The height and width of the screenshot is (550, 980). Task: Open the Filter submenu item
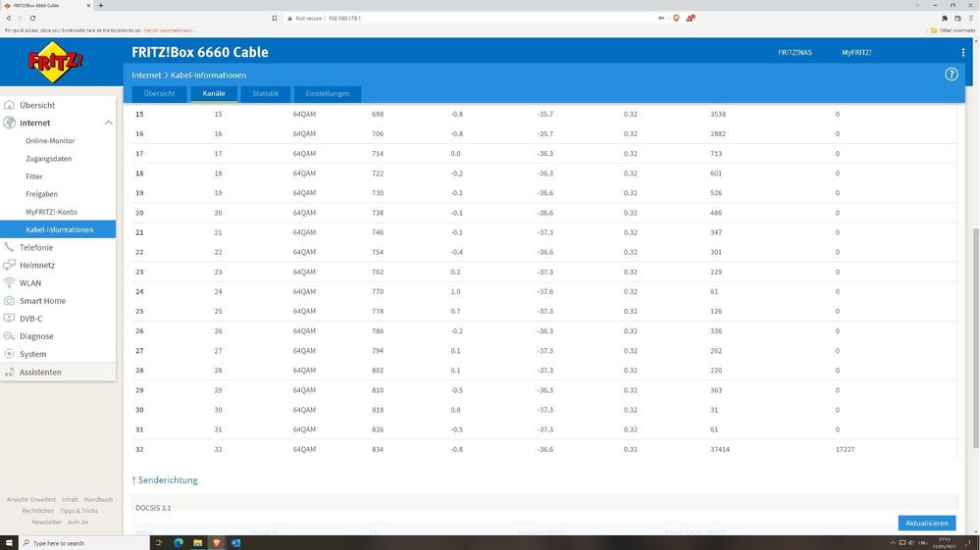click(x=33, y=176)
